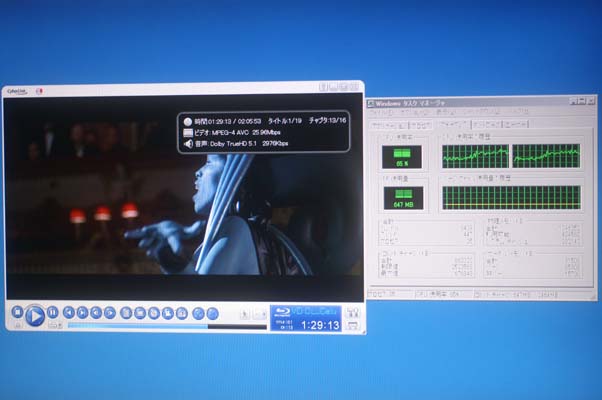Click the speaker icon in the info overlay
The width and height of the screenshot is (602, 400).
(188, 144)
